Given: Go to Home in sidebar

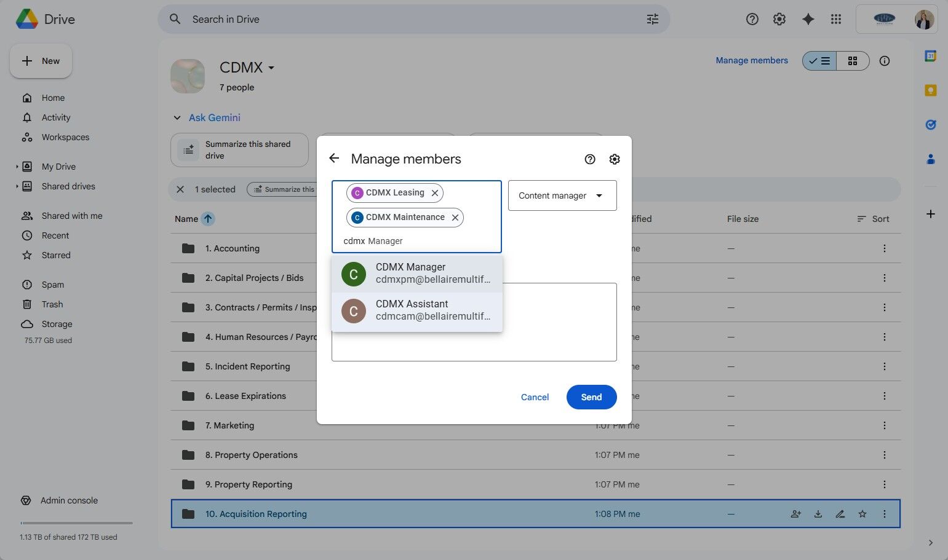Looking at the screenshot, I should point(53,98).
